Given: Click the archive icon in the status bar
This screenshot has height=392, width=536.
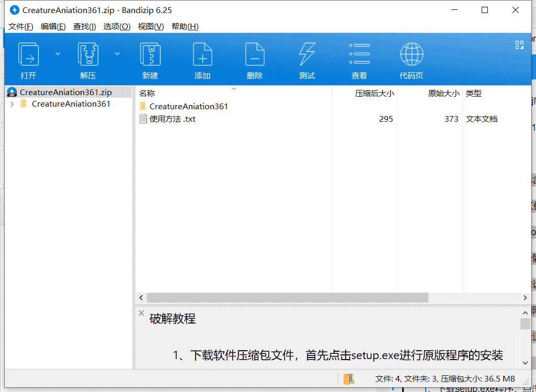Looking at the screenshot, I should pos(348,378).
